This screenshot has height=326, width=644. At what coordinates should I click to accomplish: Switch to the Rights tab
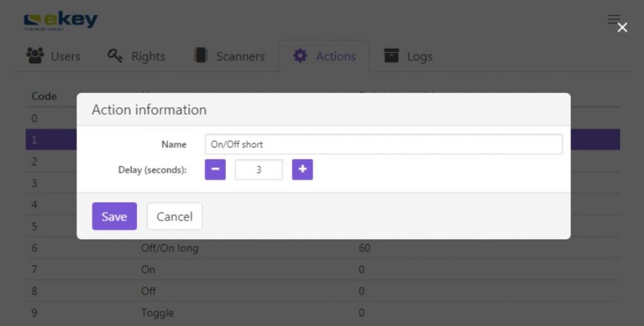point(136,56)
